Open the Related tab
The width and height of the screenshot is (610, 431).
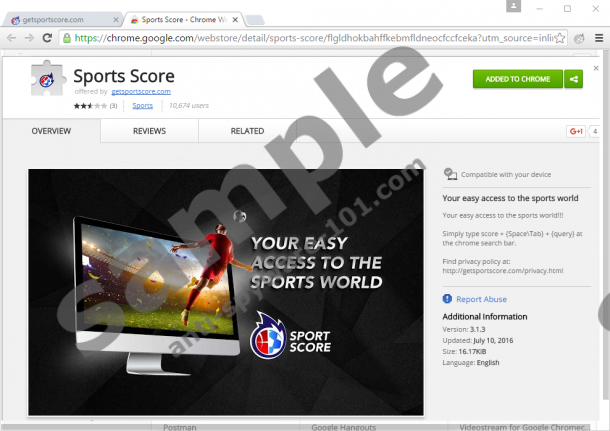pyautogui.click(x=247, y=131)
